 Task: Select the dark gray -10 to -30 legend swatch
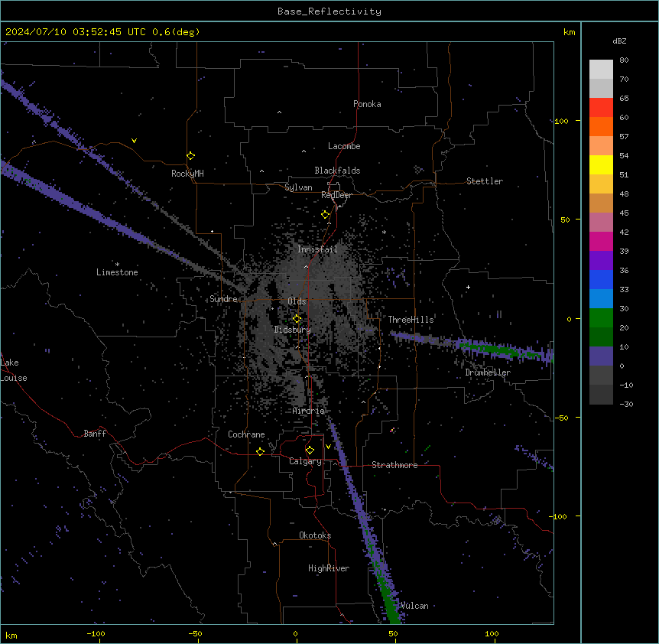point(601,395)
